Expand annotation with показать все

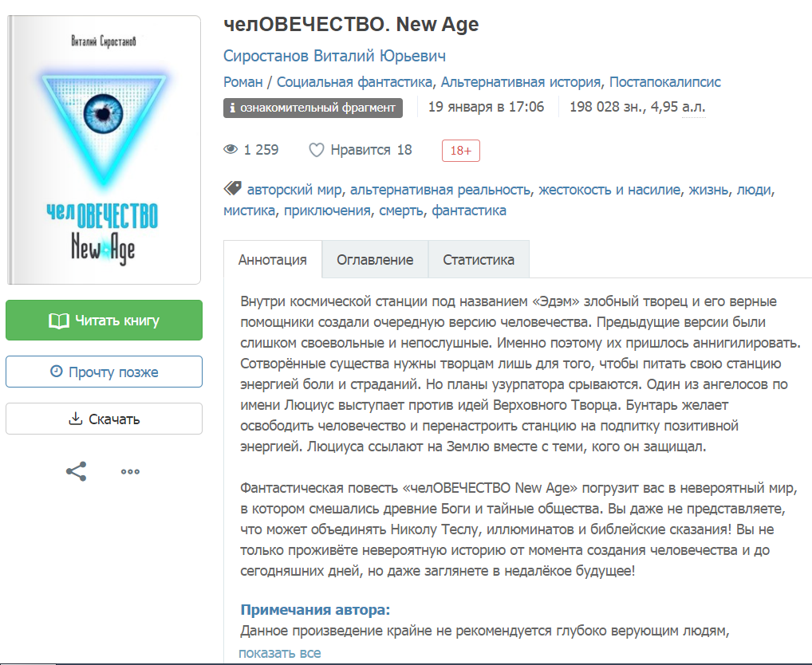point(280,653)
